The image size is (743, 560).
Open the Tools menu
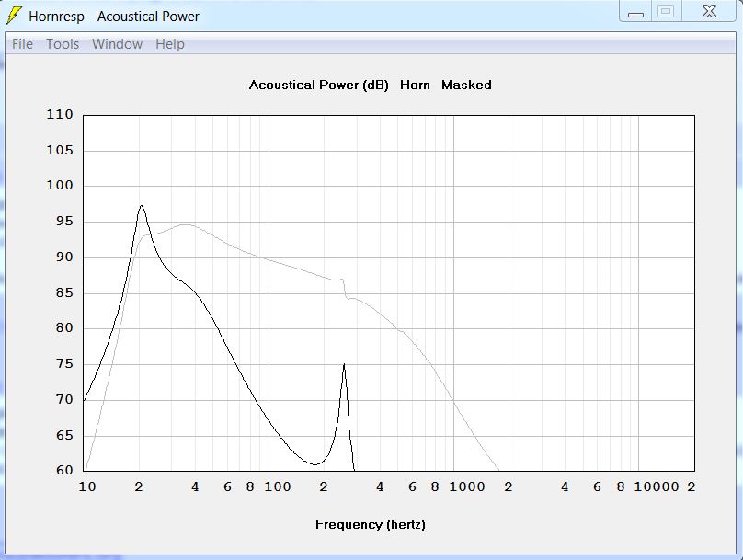(x=63, y=44)
